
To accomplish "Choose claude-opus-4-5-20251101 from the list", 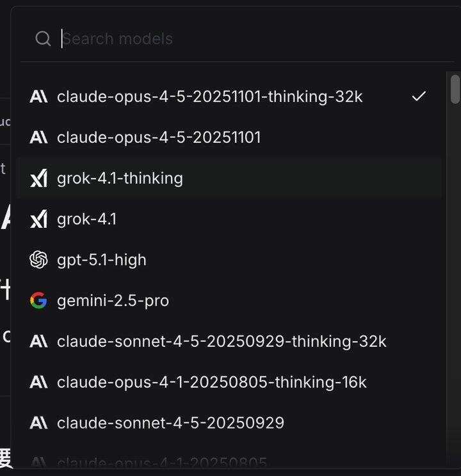I will pos(159,138).
